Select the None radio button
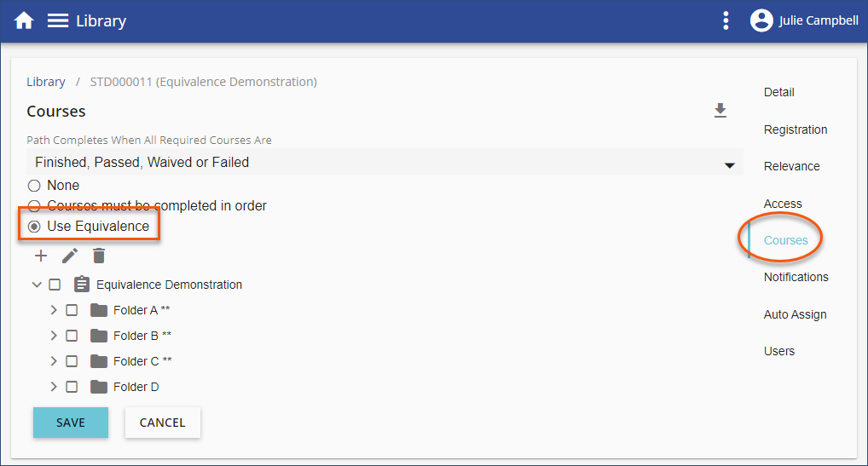 click(x=34, y=185)
